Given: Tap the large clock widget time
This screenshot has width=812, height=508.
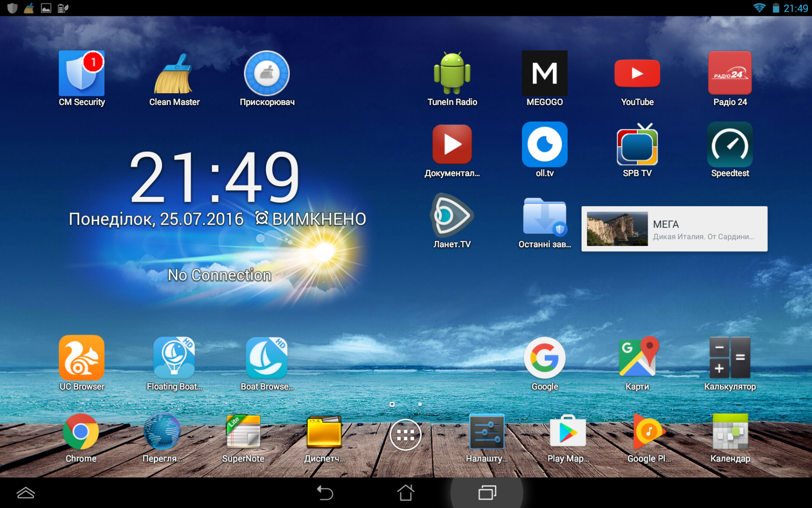Looking at the screenshot, I should pos(215,177).
